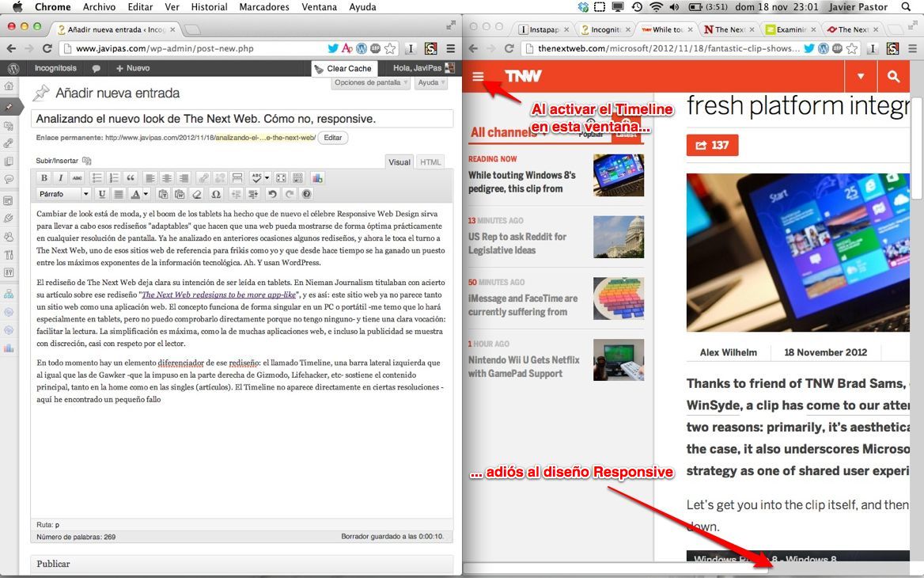Remove formatting with the eraser icon
The image size is (924, 578).
pyautogui.click(x=197, y=193)
